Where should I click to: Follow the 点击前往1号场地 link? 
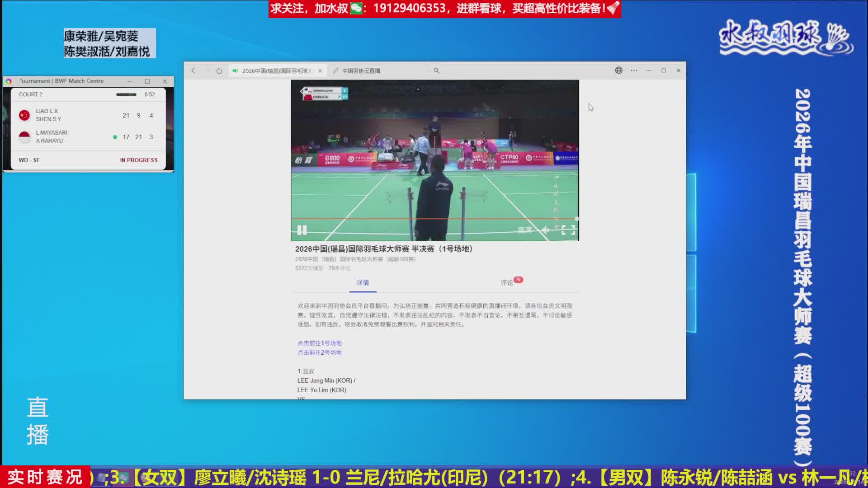(319, 343)
